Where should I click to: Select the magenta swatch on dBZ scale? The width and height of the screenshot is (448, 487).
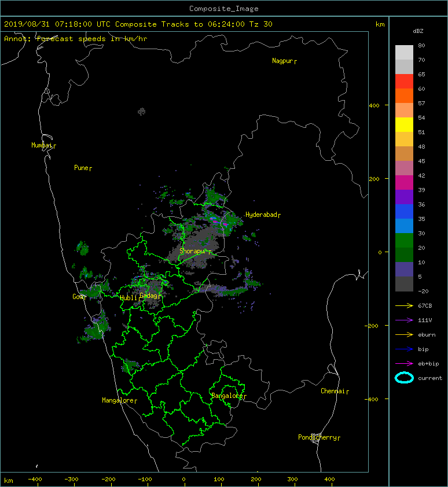[404, 182]
